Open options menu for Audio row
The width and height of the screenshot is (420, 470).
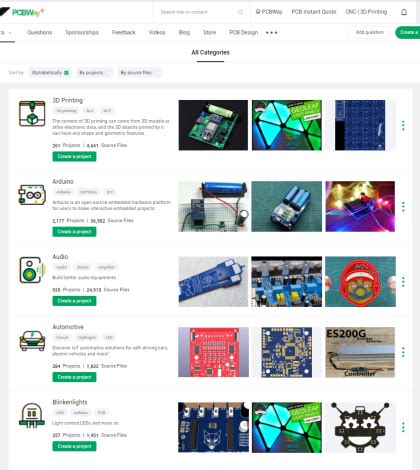[x=403, y=282]
